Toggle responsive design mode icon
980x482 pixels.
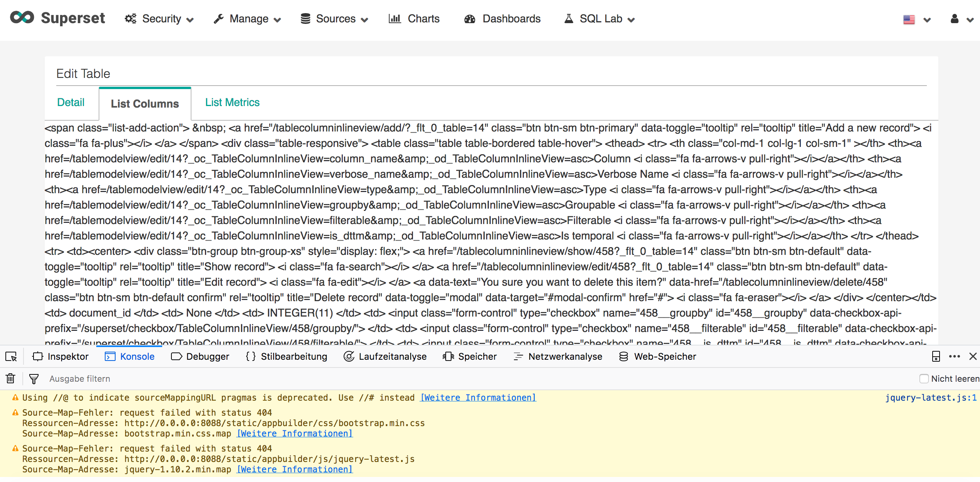coord(936,356)
